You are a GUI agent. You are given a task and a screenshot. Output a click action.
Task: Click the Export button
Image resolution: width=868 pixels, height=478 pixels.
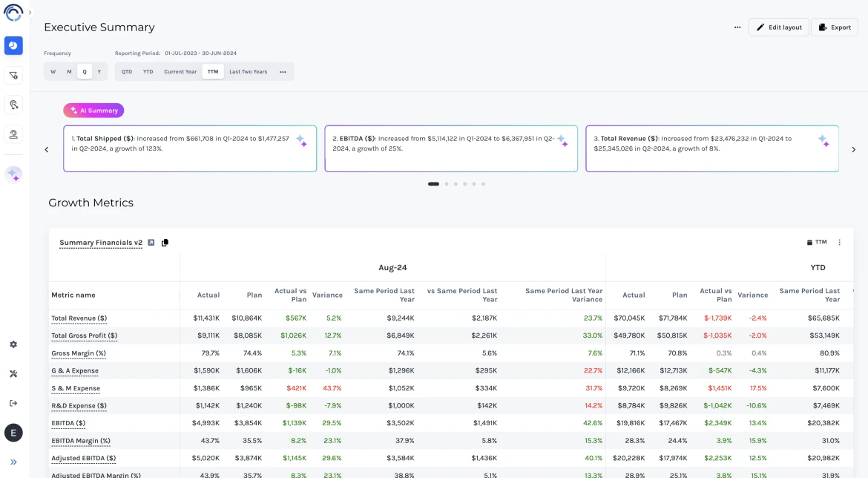tap(834, 27)
